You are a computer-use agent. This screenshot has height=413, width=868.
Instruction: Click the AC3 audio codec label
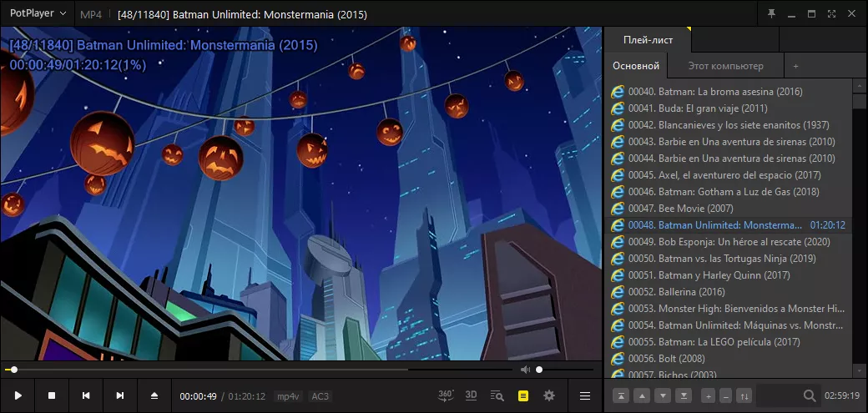[320, 396]
